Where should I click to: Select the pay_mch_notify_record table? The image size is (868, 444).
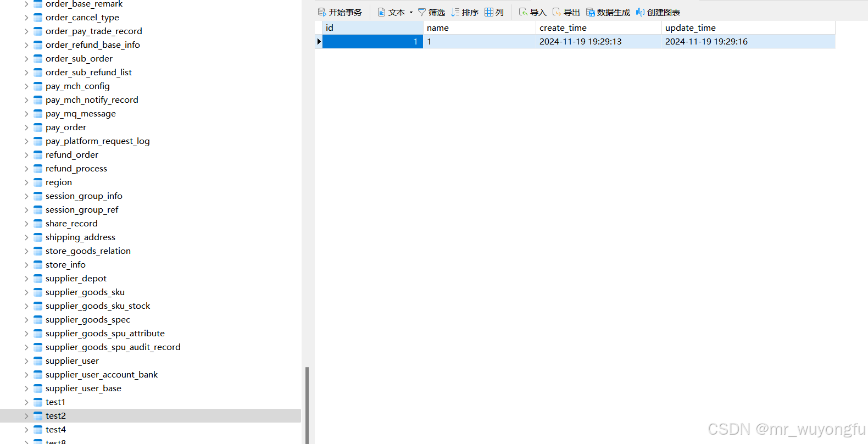(92, 100)
